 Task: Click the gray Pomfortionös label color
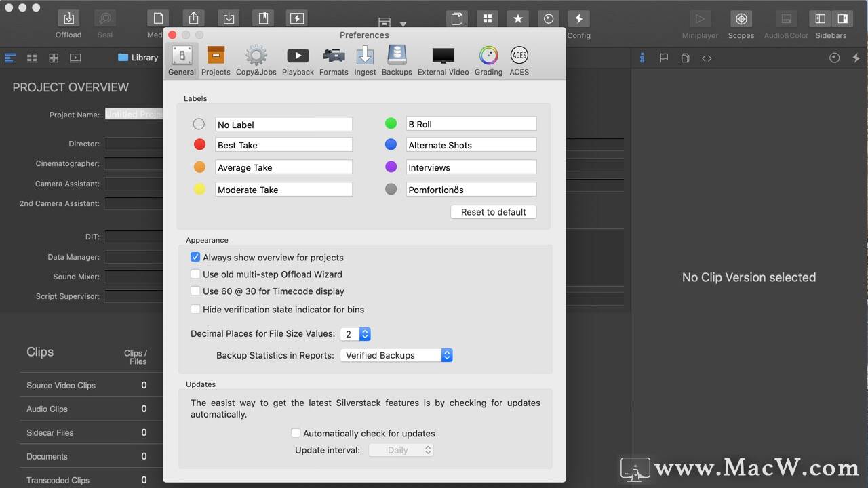coord(391,189)
